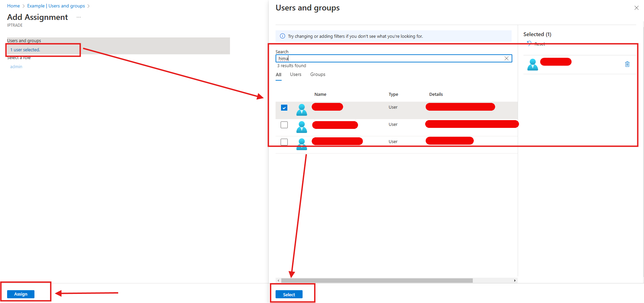The height and width of the screenshot is (303, 644).
Task: Switch to the All tab
Action: (279, 75)
